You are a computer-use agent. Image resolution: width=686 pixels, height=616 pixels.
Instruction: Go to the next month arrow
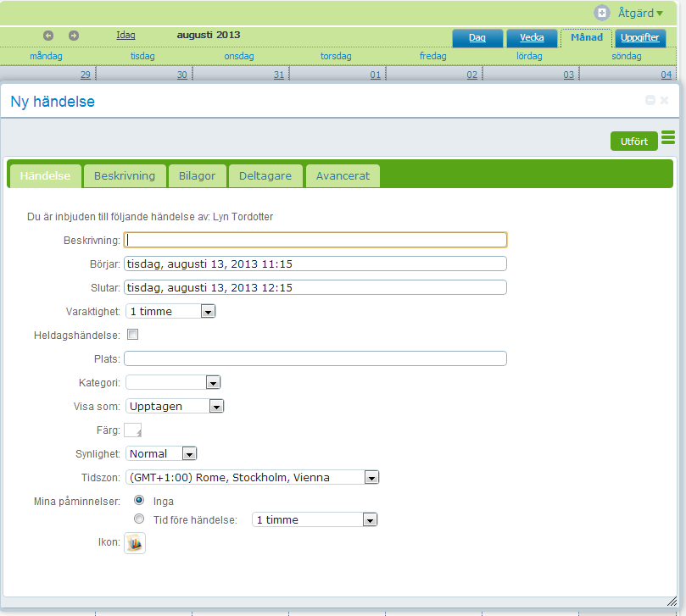tap(74, 36)
